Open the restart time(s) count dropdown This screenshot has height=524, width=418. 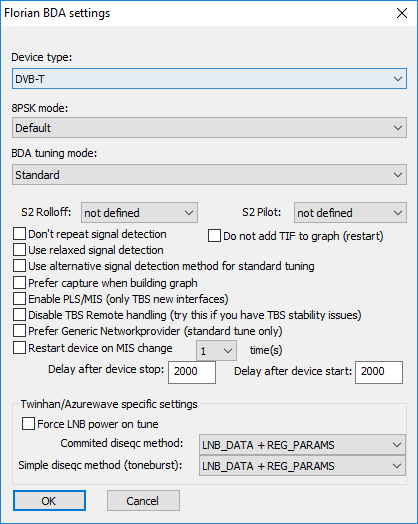point(217,351)
